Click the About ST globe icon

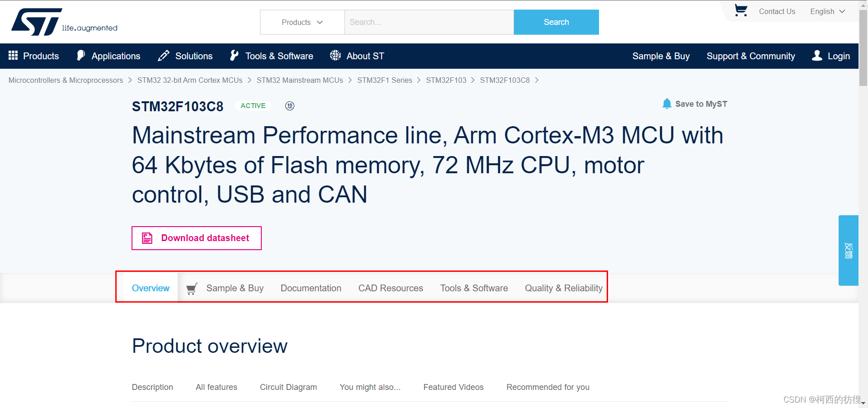(x=335, y=55)
